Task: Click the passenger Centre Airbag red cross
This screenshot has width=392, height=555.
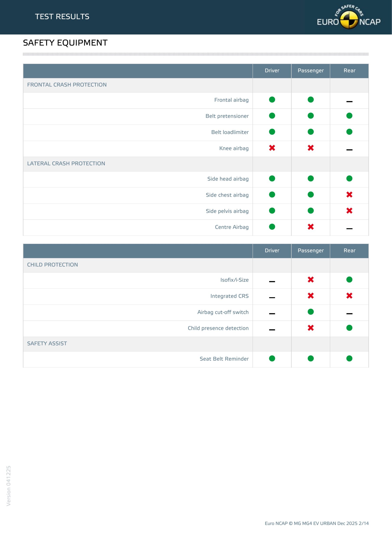Action: click(x=311, y=227)
